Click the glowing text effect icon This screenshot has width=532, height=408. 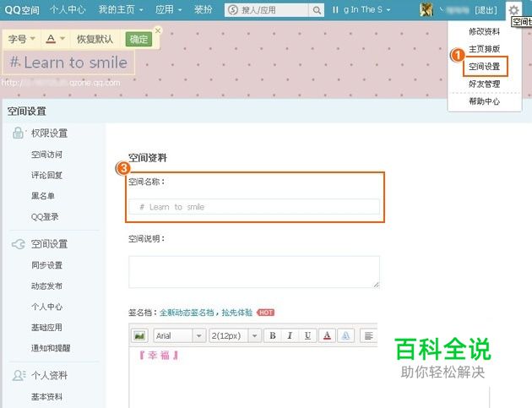pos(345,335)
